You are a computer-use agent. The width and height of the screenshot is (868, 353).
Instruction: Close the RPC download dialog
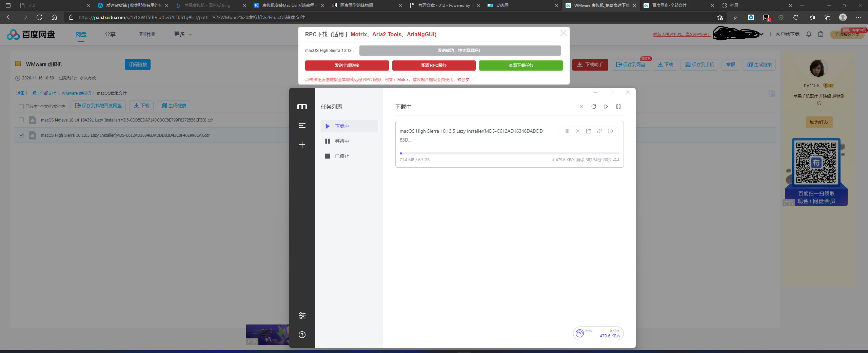point(563,33)
